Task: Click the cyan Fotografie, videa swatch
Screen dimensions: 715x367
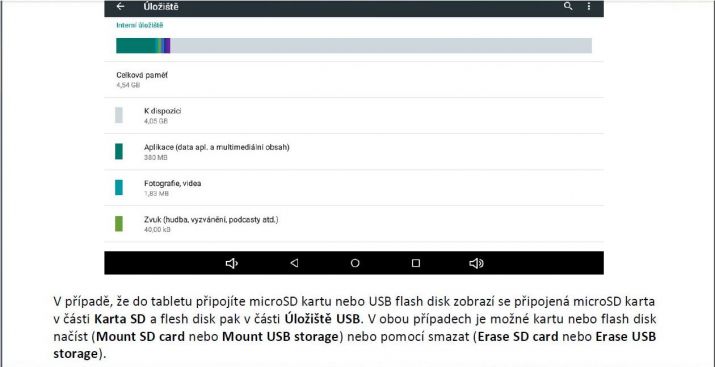Action: click(119, 187)
